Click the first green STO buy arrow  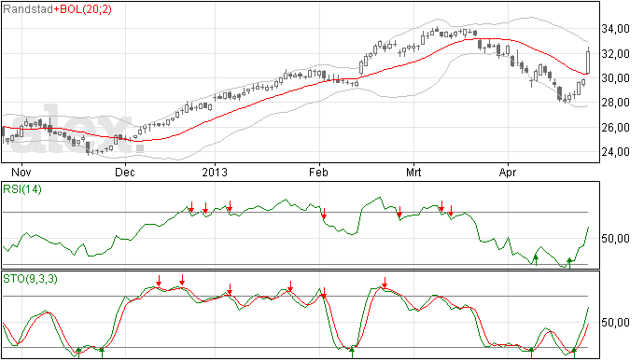click(78, 353)
